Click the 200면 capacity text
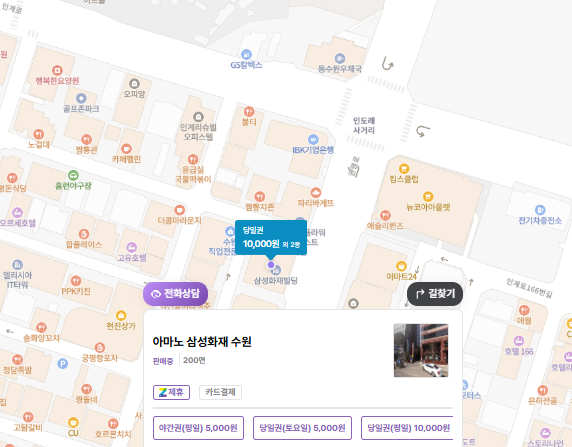The image size is (572, 447). click(x=194, y=361)
